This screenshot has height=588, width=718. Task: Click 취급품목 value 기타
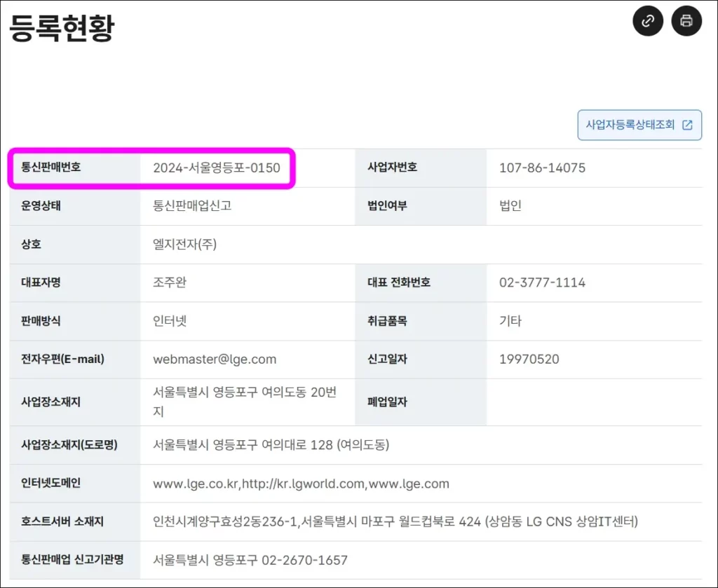point(510,321)
